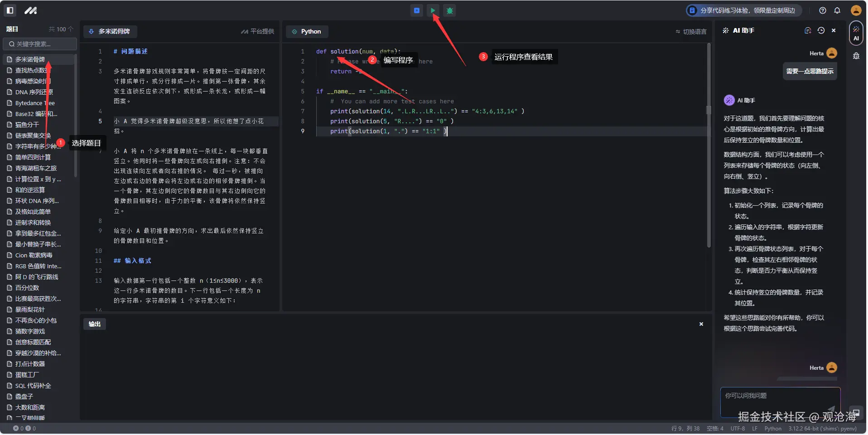Close the AI 助手 panel

(834, 30)
